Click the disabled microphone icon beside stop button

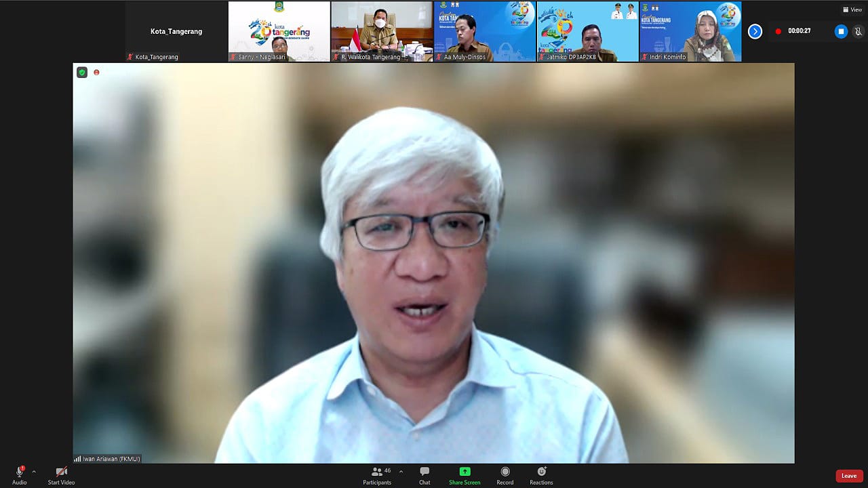point(858,31)
